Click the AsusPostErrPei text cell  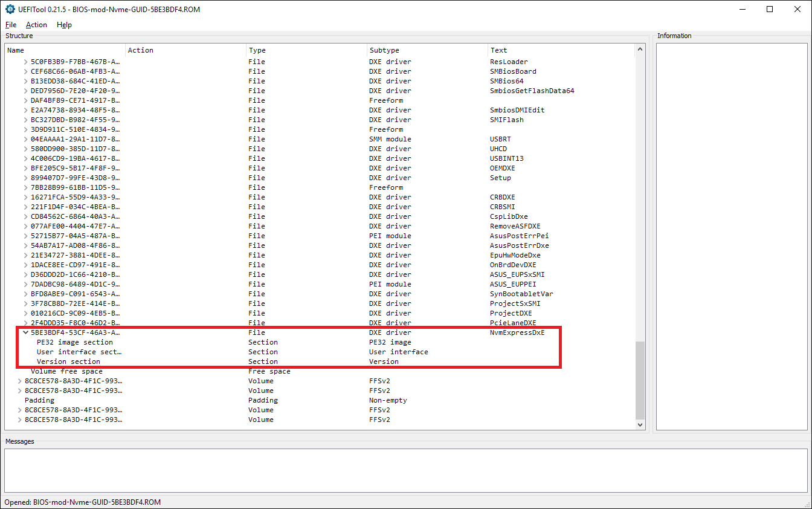point(519,236)
